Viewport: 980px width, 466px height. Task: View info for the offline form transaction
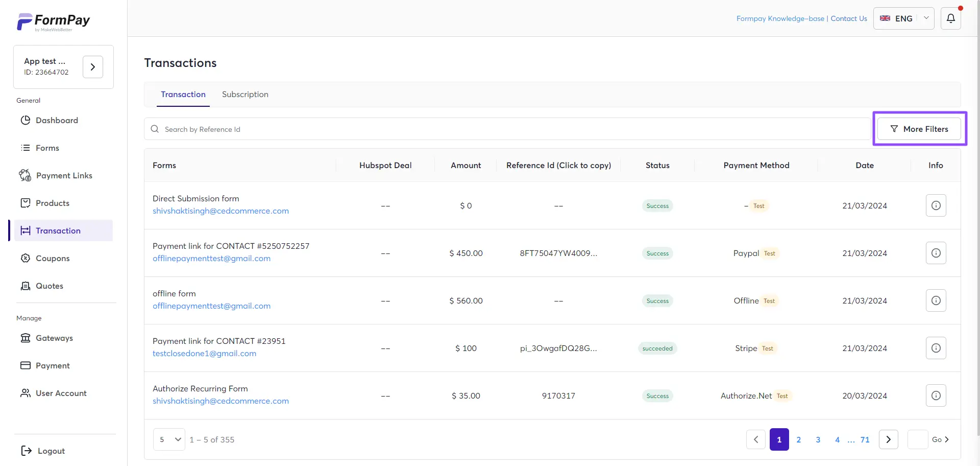click(936, 300)
